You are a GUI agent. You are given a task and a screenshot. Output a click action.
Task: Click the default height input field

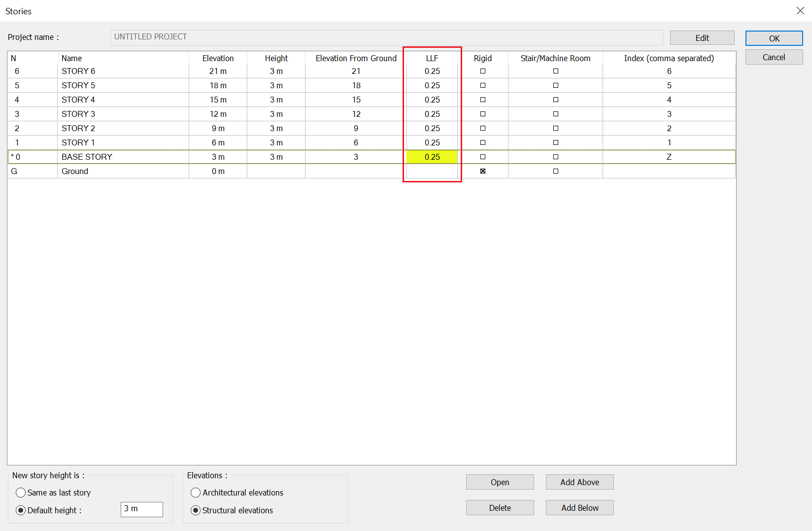click(x=141, y=509)
